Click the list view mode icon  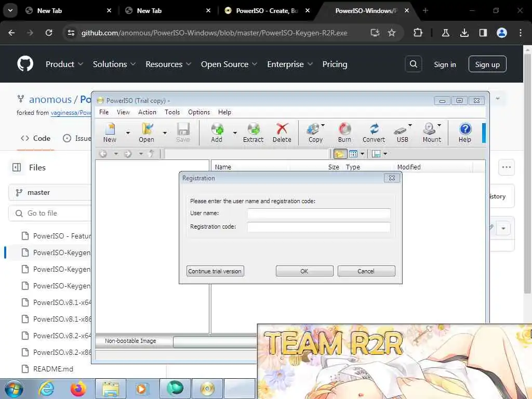(353, 154)
